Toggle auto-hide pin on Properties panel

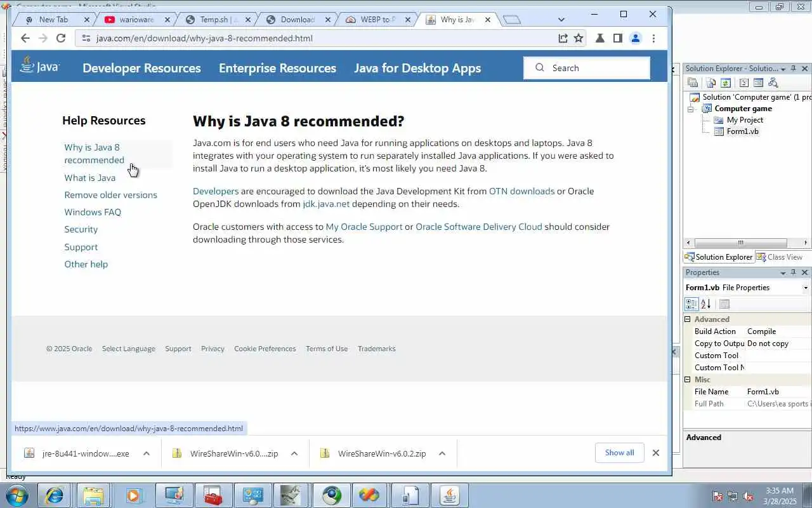click(x=794, y=272)
